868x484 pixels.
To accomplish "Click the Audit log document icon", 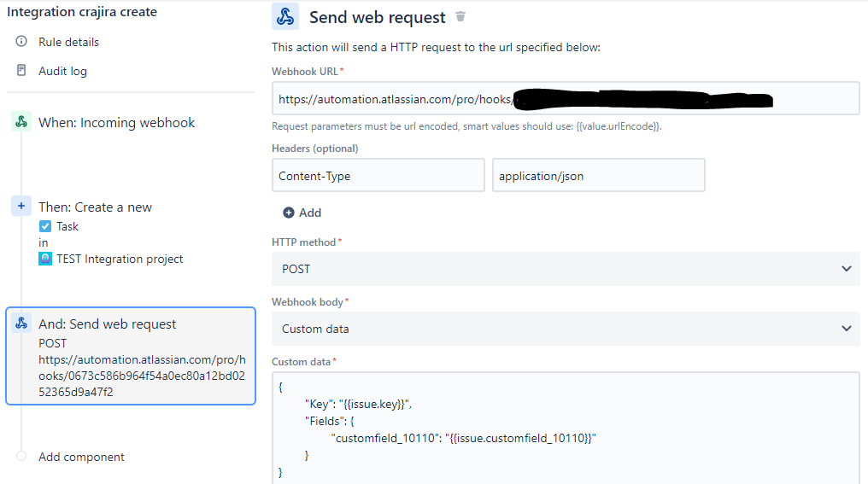I will pos(21,70).
